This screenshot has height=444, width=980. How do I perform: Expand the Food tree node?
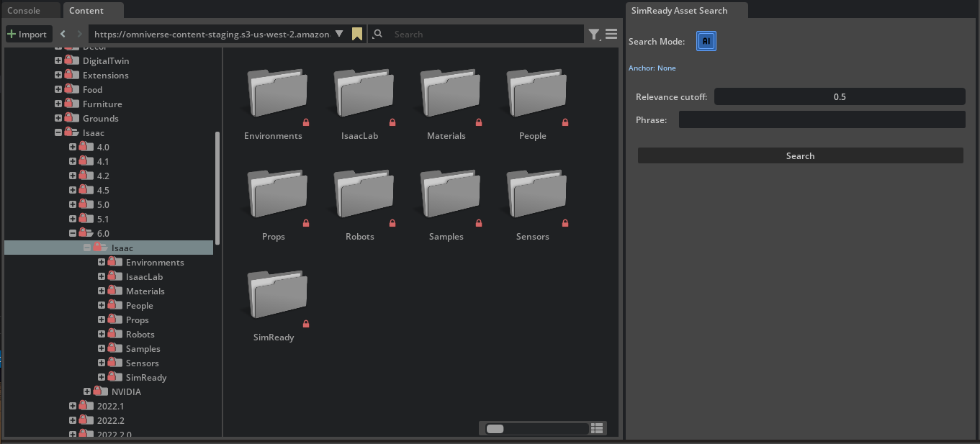pos(58,89)
